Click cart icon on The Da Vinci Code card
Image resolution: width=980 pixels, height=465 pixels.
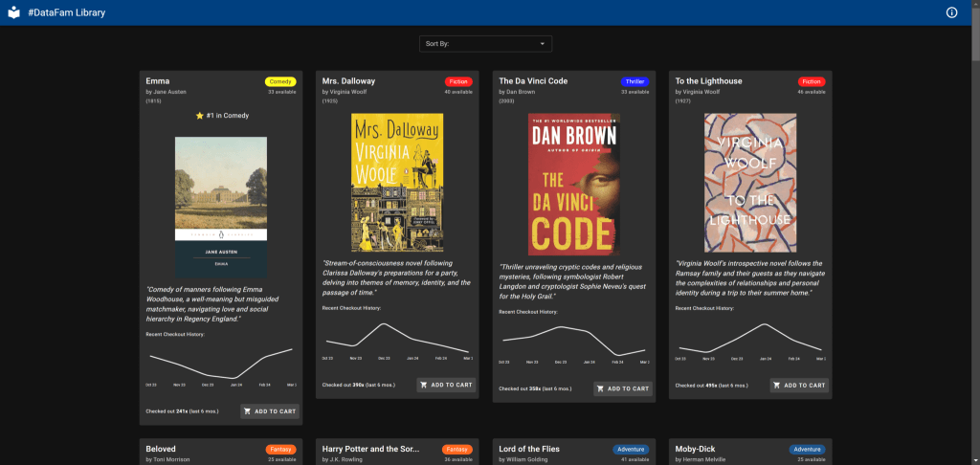point(601,388)
